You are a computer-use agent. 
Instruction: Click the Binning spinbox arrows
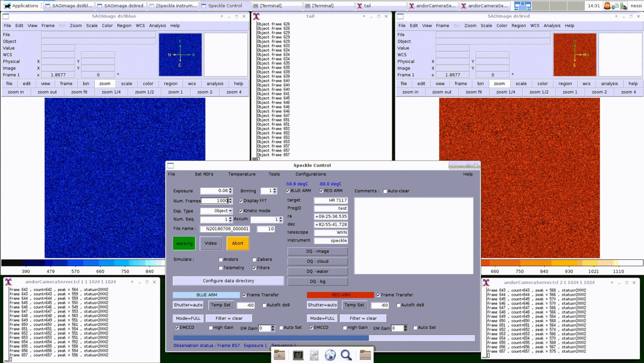275,191
